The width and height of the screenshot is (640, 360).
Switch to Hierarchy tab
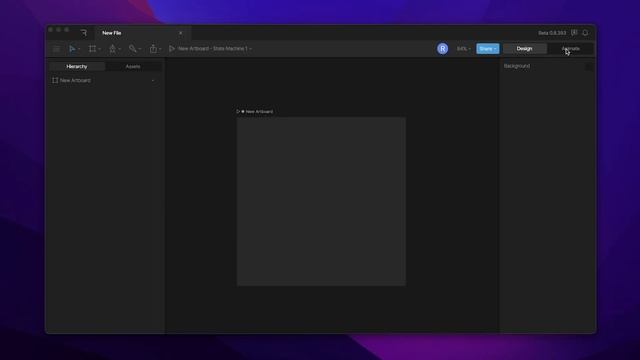point(77,67)
